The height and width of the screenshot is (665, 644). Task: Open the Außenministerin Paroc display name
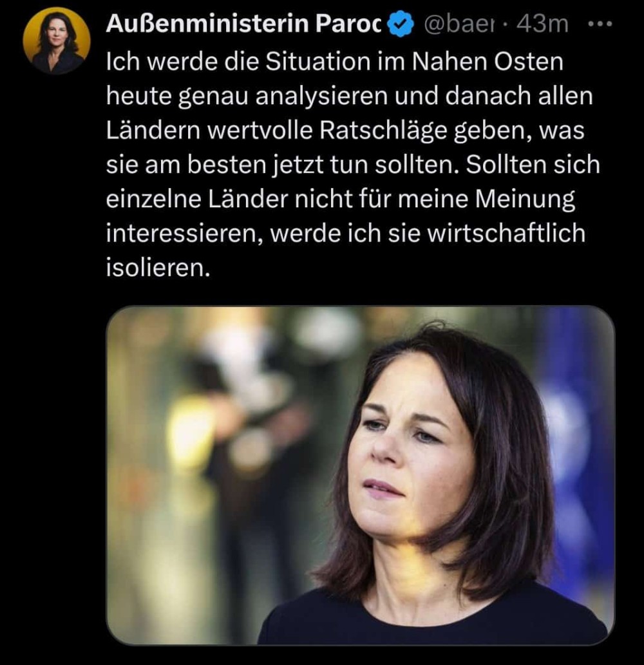coord(244,23)
